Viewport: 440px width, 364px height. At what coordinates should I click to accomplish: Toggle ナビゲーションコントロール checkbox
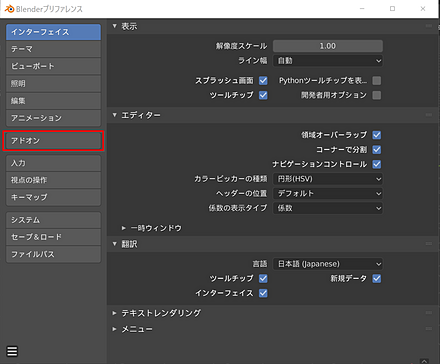[377, 164]
